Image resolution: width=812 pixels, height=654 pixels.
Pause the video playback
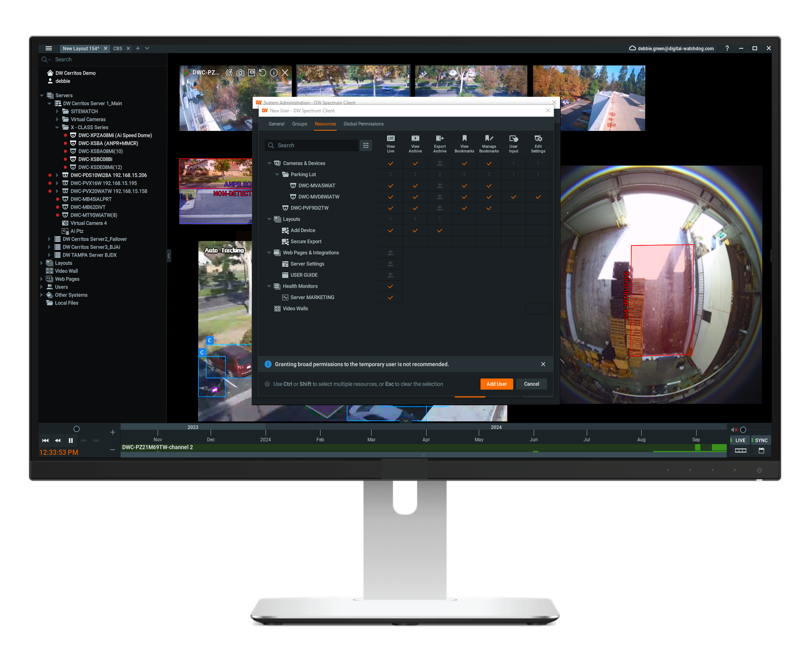coord(71,440)
